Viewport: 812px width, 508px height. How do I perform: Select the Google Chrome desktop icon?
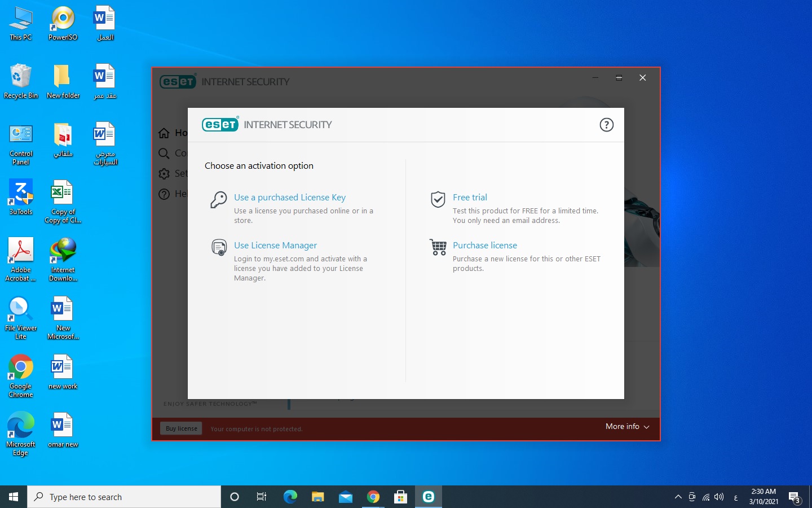pyautogui.click(x=21, y=376)
